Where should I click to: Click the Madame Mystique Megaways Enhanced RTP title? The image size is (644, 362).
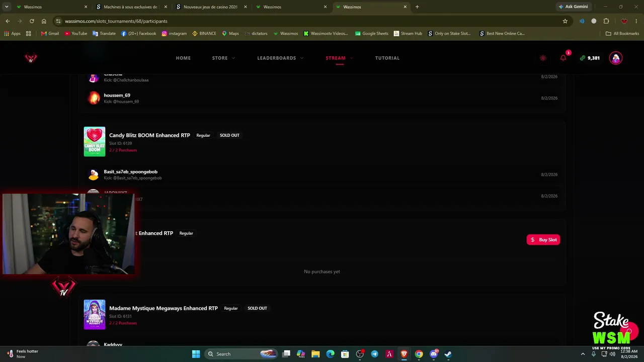[164, 308]
